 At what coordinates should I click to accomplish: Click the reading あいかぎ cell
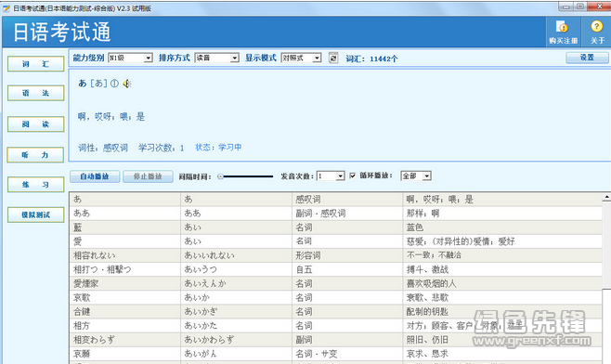(236, 311)
